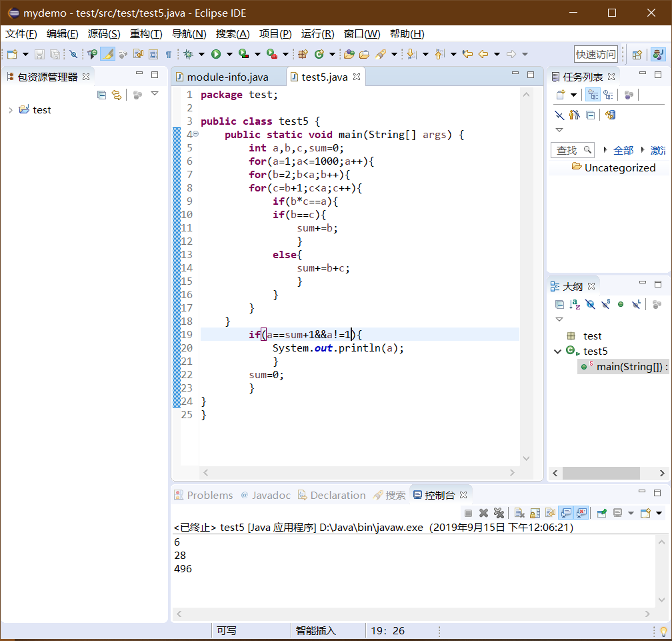Select the Uncategorized task folder
Screen dimensions: 672x641
(x=614, y=167)
